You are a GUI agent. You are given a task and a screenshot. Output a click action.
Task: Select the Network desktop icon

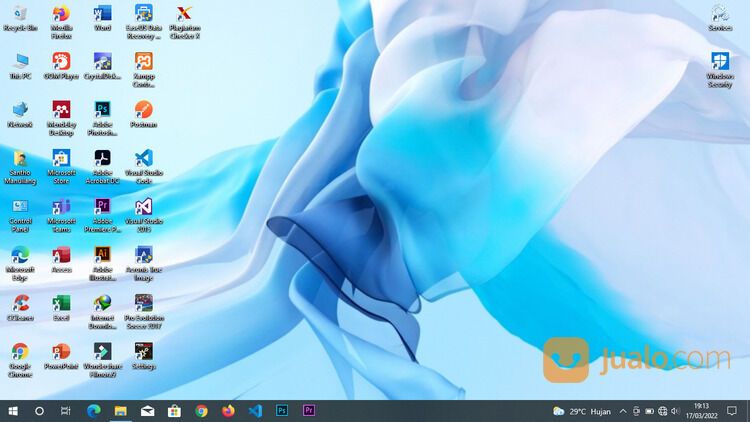(20, 115)
